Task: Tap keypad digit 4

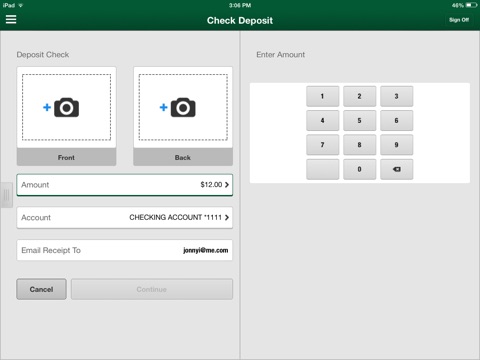Action: 322,121
